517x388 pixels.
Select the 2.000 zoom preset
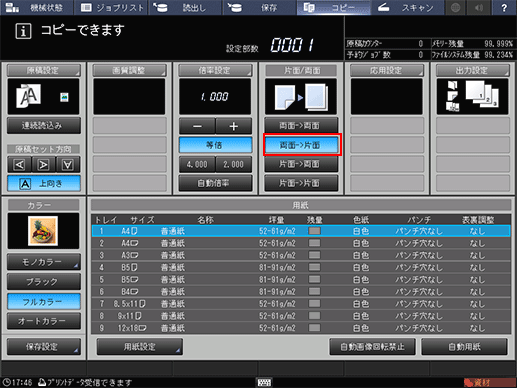click(x=234, y=164)
